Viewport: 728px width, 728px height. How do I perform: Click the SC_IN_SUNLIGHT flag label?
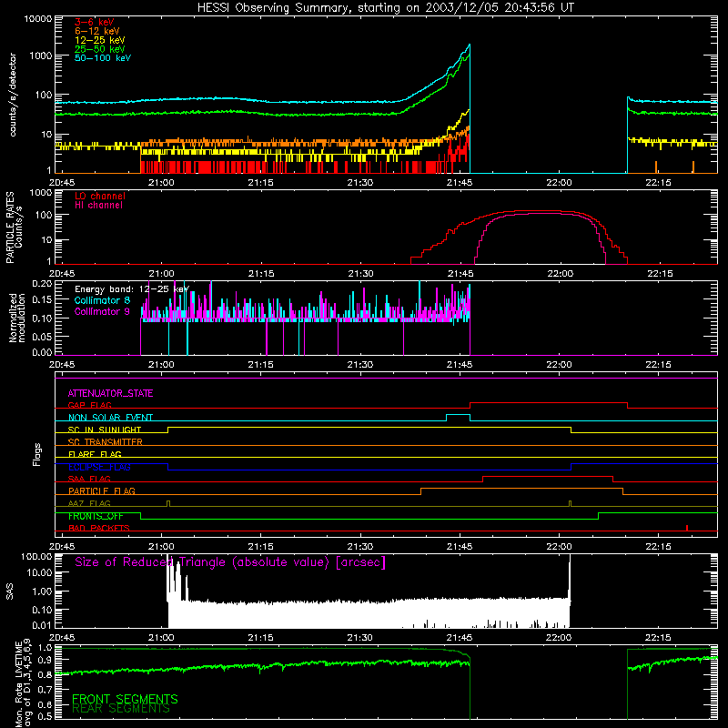[105, 430]
